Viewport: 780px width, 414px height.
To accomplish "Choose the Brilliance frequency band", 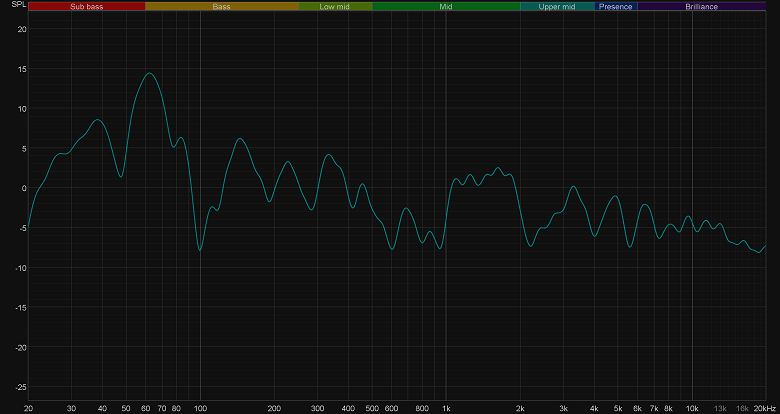I will [x=701, y=6].
